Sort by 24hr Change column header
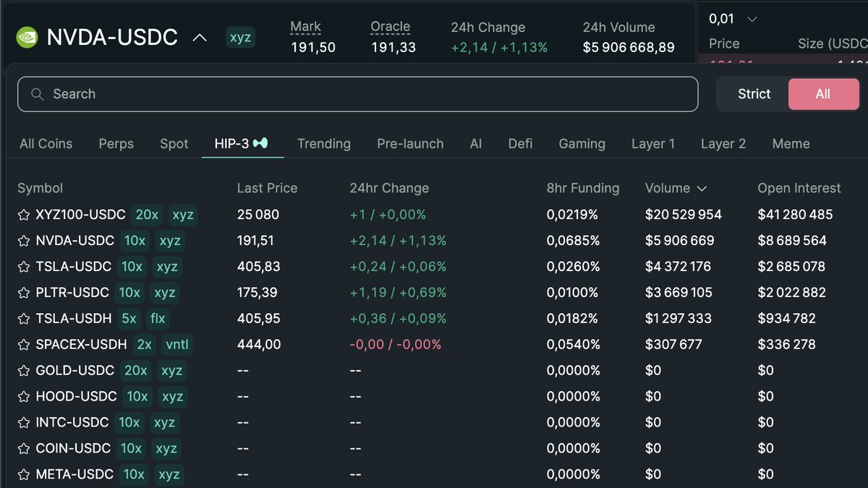 [389, 189]
